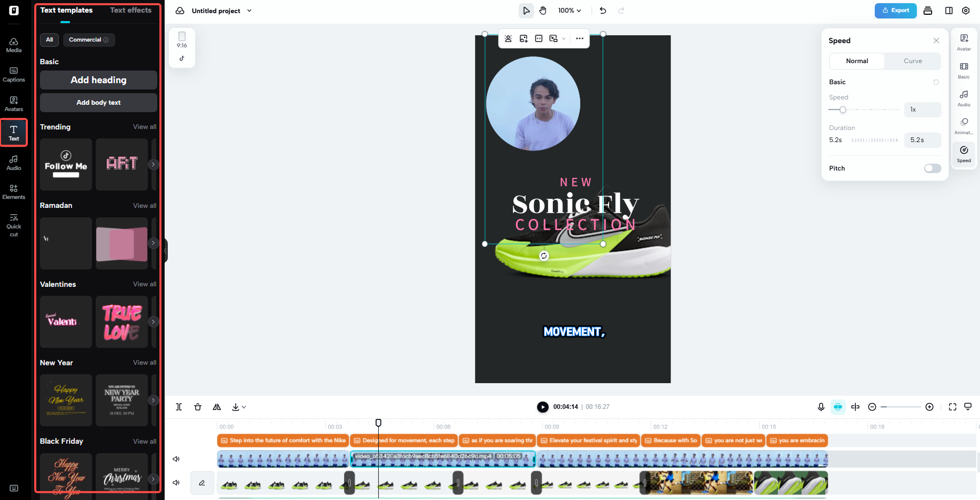
Task: Mute the text track with the speaker icon
Action: click(176, 458)
